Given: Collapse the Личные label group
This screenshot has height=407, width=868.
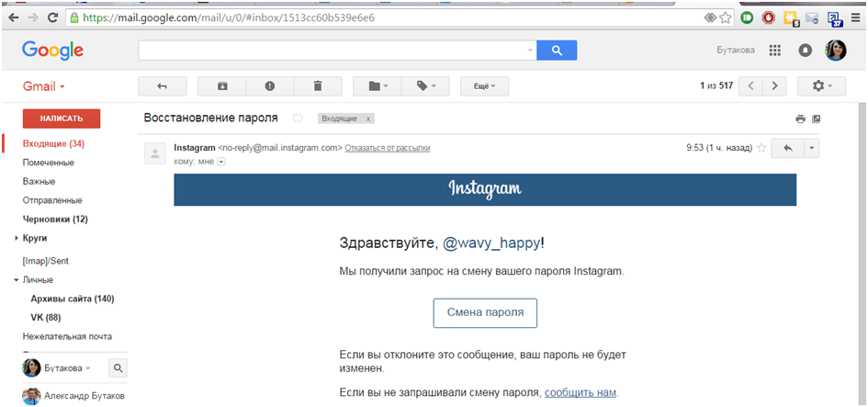Looking at the screenshot, I should [x=16, y=280].
